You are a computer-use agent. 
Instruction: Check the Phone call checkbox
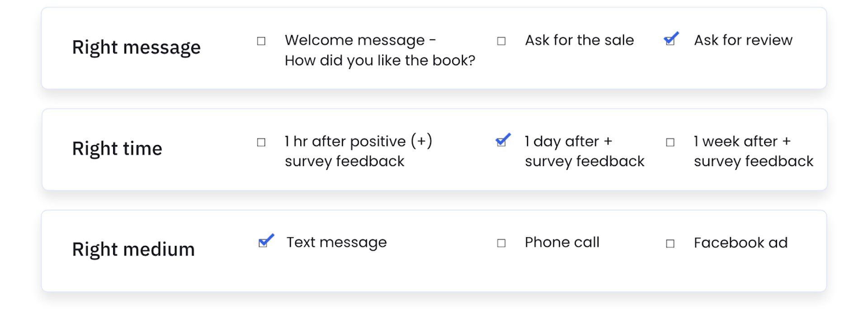(501, 243)
